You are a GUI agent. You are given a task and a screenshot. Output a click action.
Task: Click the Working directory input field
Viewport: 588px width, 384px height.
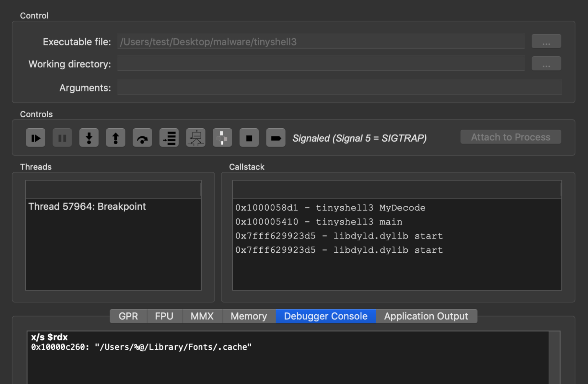(321, 64)
